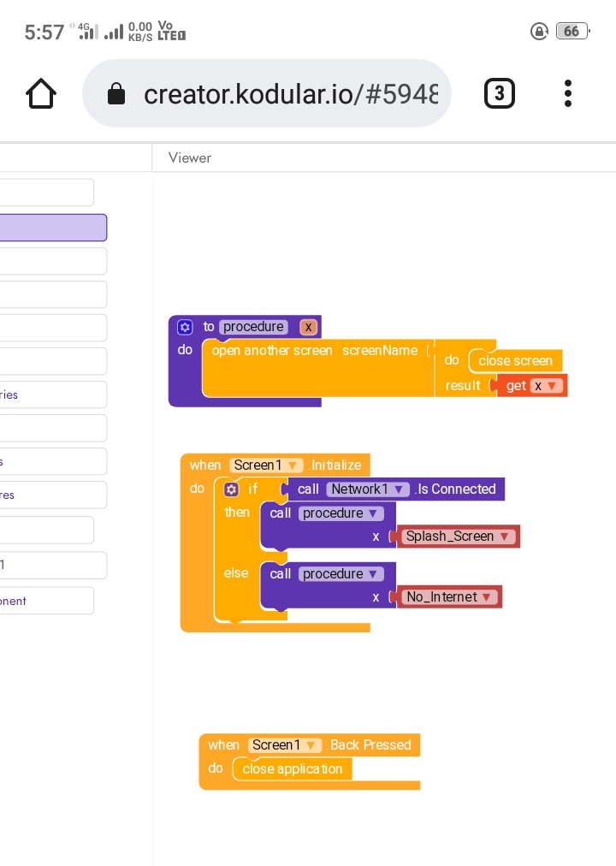Tap the browser home icon
Viewport: 616px width, 866px height.
[x=41, y=93]
